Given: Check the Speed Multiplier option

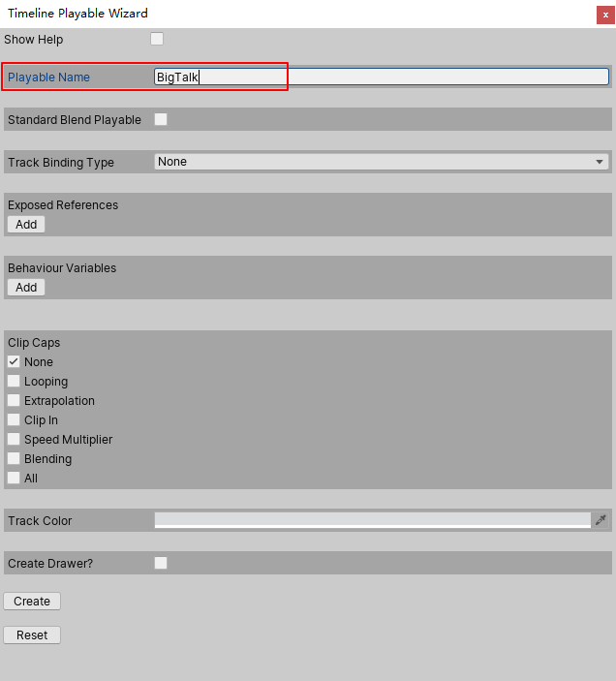Looking at the screenshot, I should click(14, 439).
